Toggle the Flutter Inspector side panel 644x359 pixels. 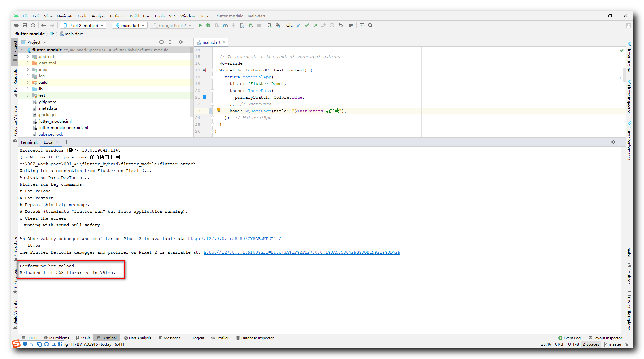629,96
